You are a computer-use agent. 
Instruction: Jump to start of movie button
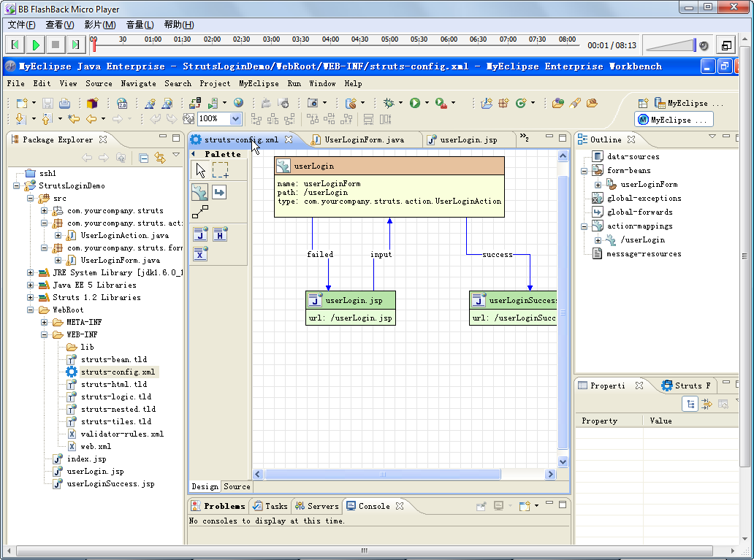click(15, 45)
